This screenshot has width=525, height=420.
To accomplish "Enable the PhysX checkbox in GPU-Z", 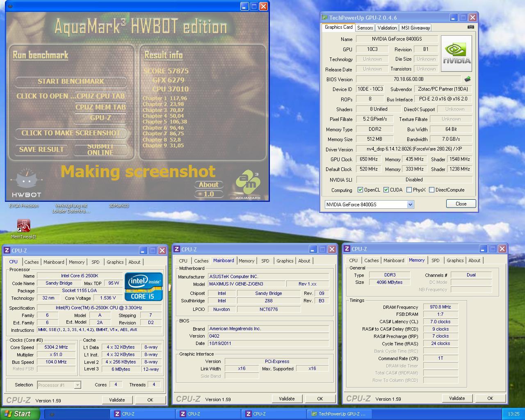I will point(409,190).
